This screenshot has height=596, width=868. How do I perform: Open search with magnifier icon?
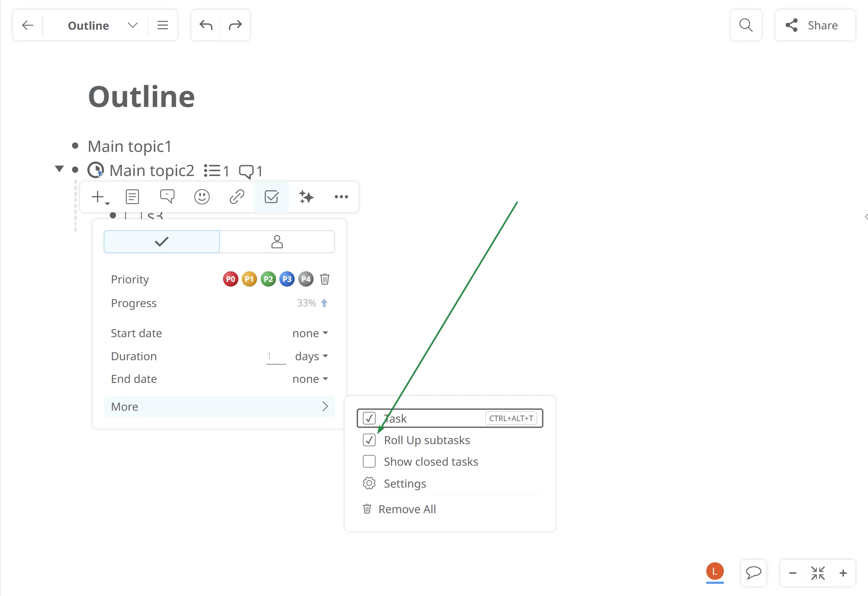coord(745,25)
